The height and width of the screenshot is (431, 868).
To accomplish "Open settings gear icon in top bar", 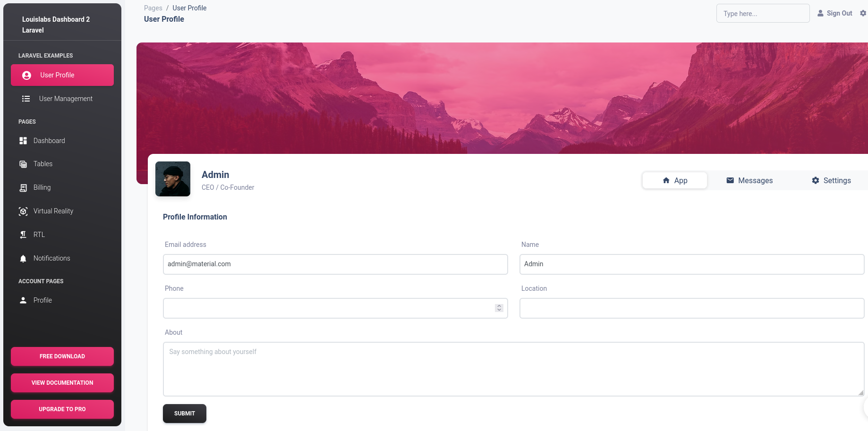I will tap(863, 13).
